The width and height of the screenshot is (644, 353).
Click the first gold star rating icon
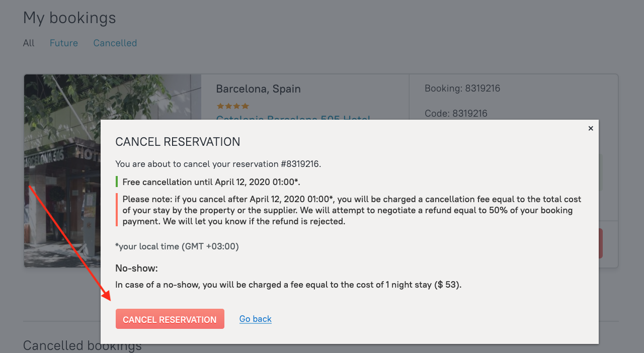(220, 106)
